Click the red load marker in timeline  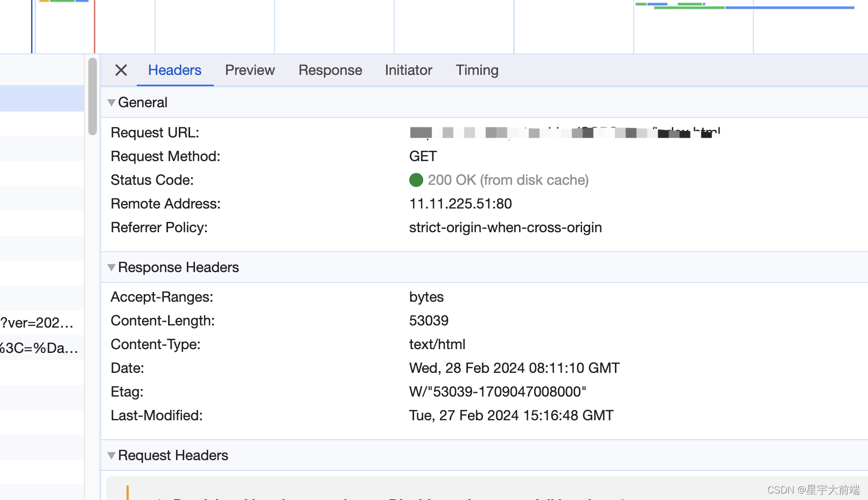coord(95,26)
